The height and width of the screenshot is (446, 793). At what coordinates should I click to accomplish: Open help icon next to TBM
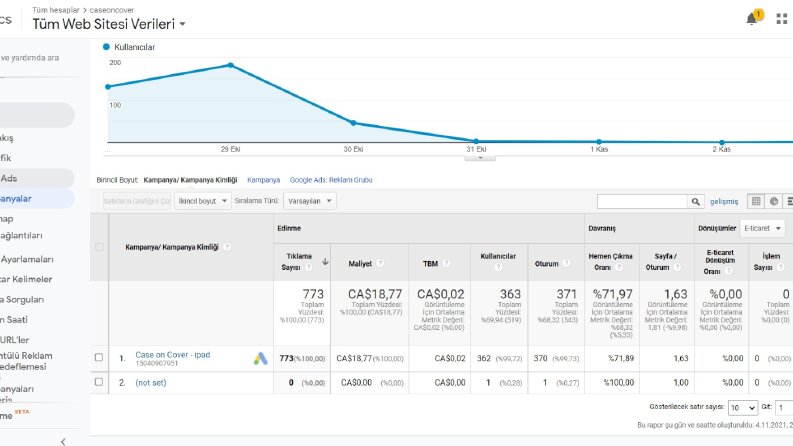click(x=446, y=263)
